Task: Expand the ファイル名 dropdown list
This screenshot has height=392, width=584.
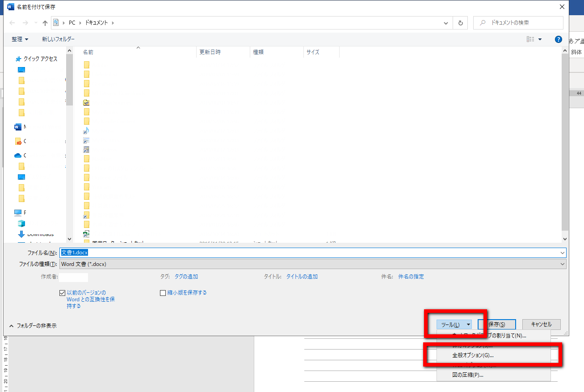Action: [x=562, y=253]
